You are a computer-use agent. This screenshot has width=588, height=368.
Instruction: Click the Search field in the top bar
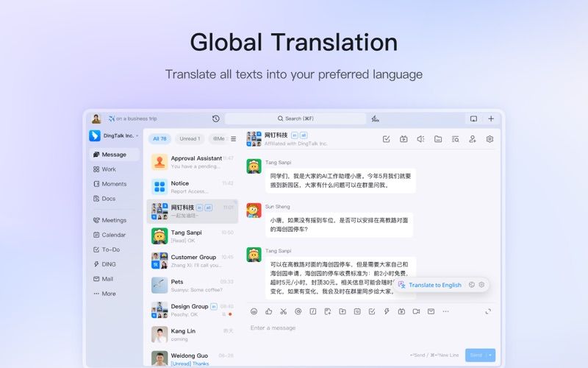(x=295, y=118)
